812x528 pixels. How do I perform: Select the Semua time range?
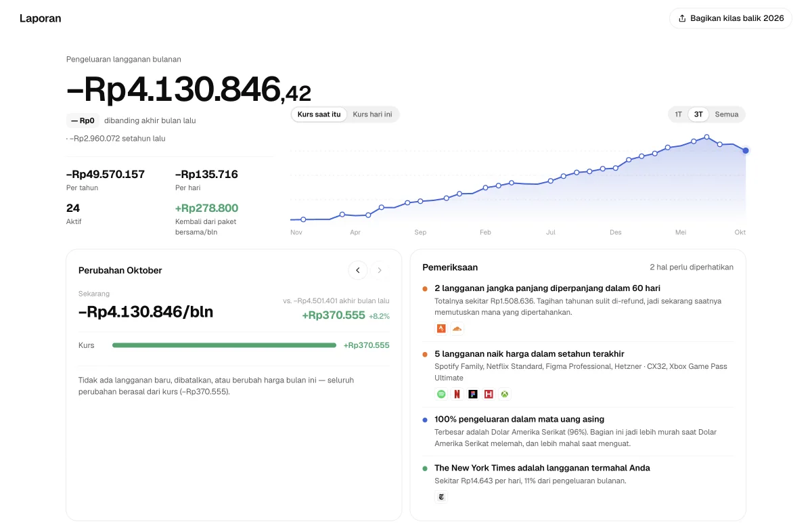(727, 114)
